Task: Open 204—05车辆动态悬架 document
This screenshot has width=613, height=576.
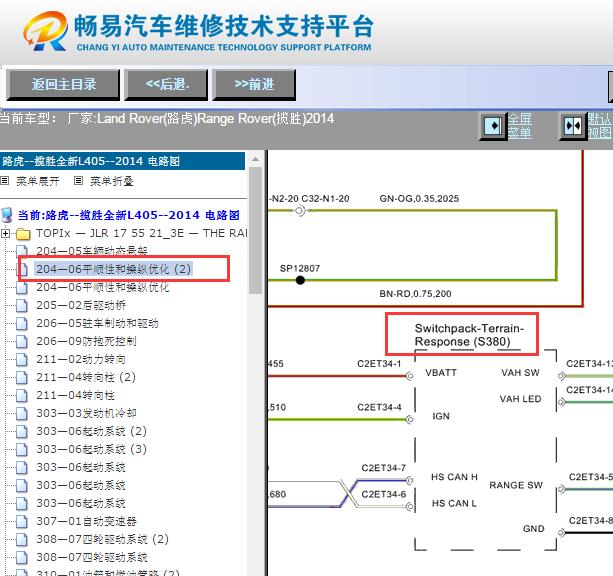Action: pos(92,251)
